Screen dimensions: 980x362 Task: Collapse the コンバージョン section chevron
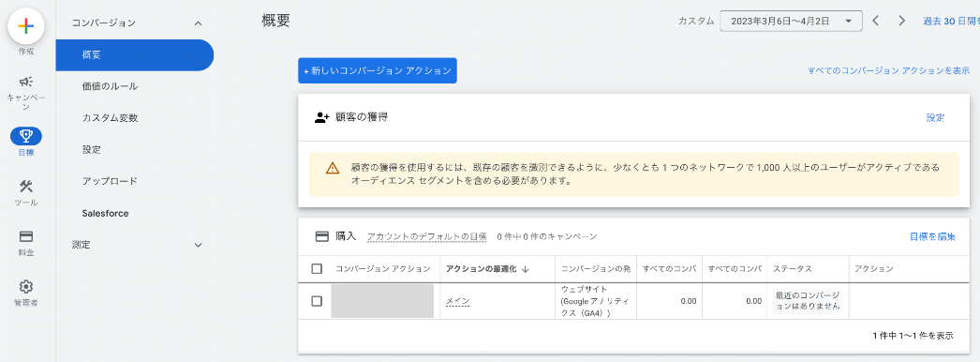[x=198, y=23]
